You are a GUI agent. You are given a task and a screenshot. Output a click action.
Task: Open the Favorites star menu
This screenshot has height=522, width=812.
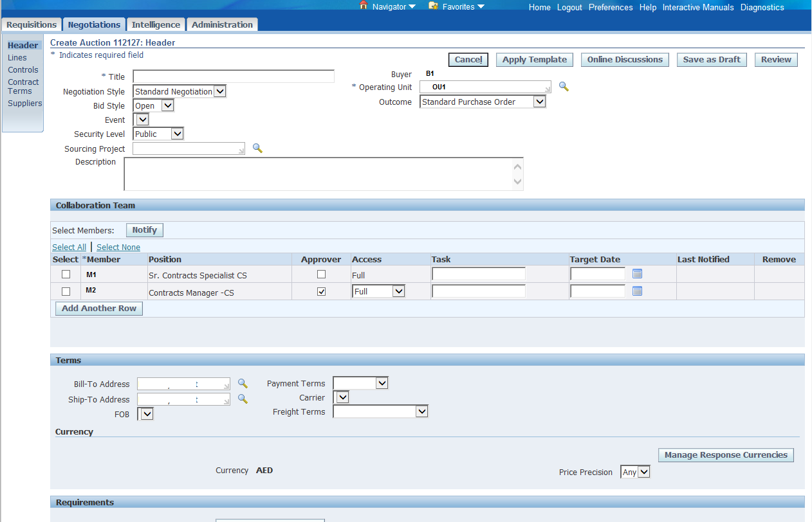pyautogui.click(x=432, y=6)
